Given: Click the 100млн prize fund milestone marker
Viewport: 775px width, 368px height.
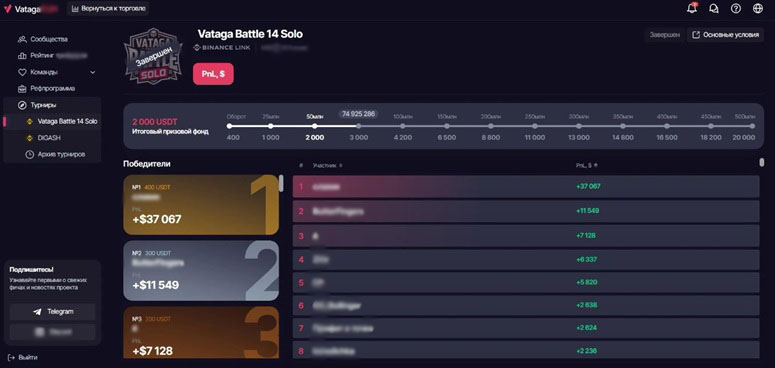Looking at the screenshot, I should coord(402,126).
